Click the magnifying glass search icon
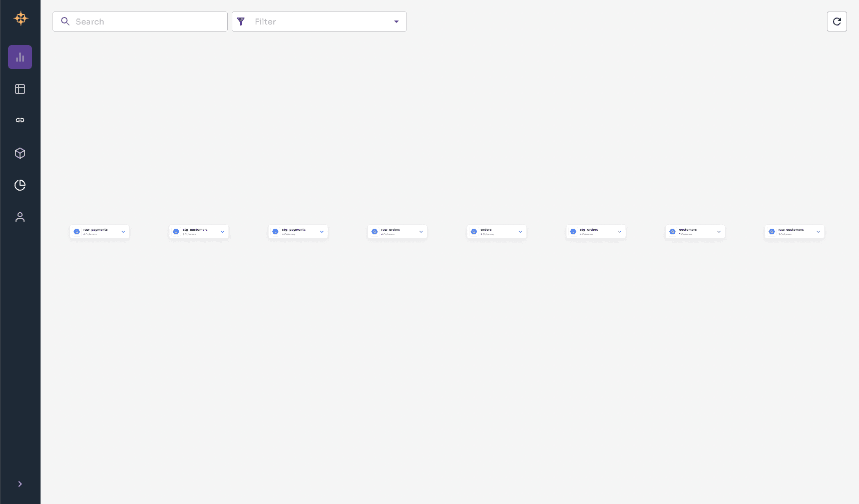 coord(65,22)
